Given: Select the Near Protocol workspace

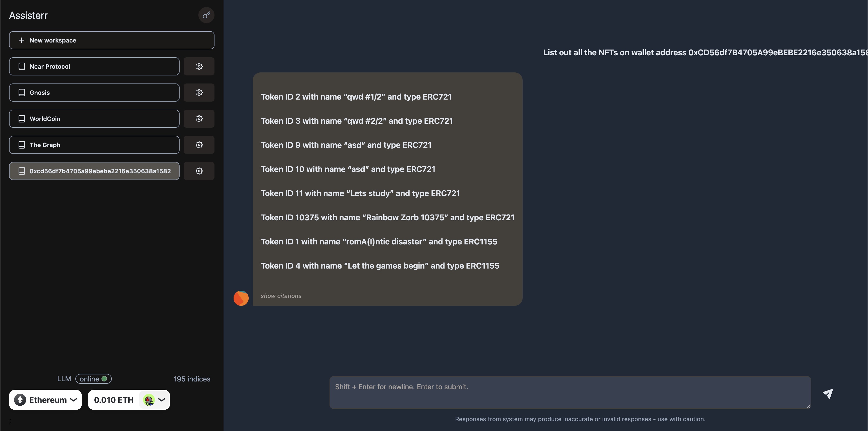Looking at the screenshot, I should coord(94,66).
